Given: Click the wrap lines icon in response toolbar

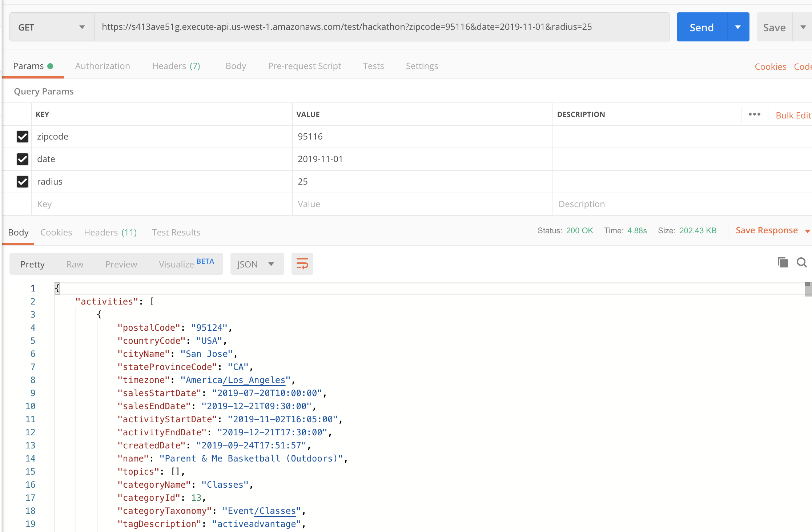Looking at the screenshot, I should 302,264.
